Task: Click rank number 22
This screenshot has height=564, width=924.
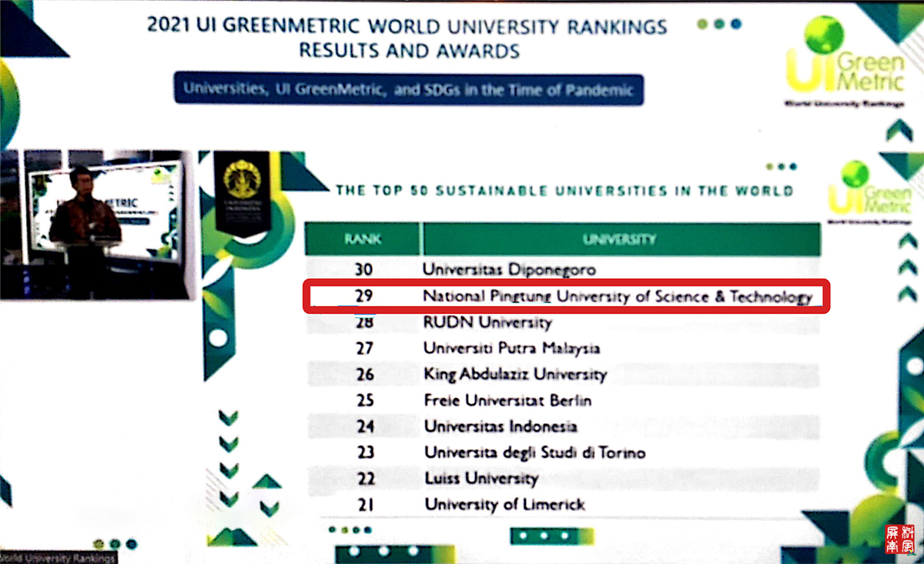Action: 366,479
